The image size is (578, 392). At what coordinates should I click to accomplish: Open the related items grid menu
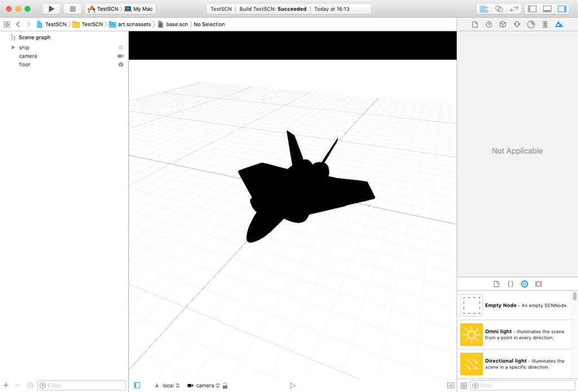(7, 24)
